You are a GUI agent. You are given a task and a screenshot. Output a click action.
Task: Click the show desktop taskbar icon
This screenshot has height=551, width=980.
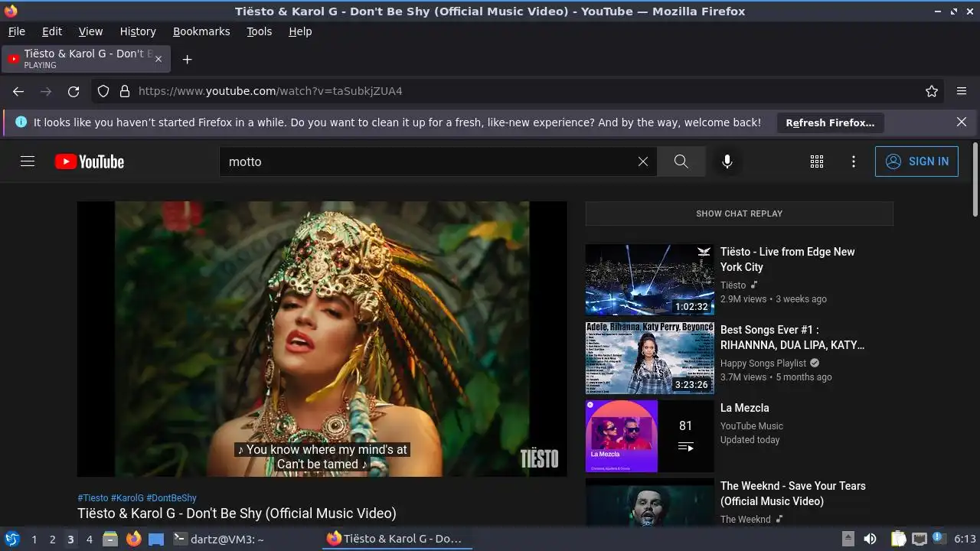coord(156,539)
